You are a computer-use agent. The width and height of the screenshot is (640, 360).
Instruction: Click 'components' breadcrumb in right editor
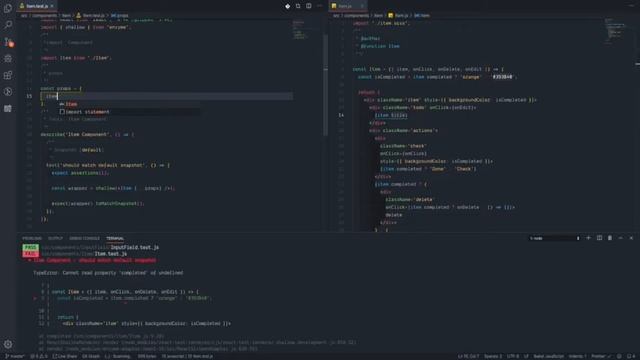356,16
